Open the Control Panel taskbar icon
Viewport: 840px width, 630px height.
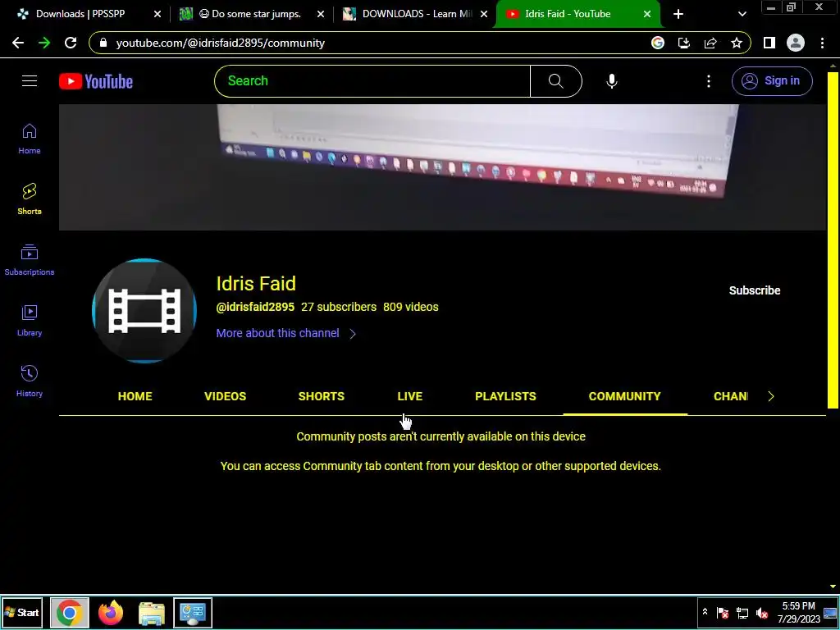(x=193, y=613)
